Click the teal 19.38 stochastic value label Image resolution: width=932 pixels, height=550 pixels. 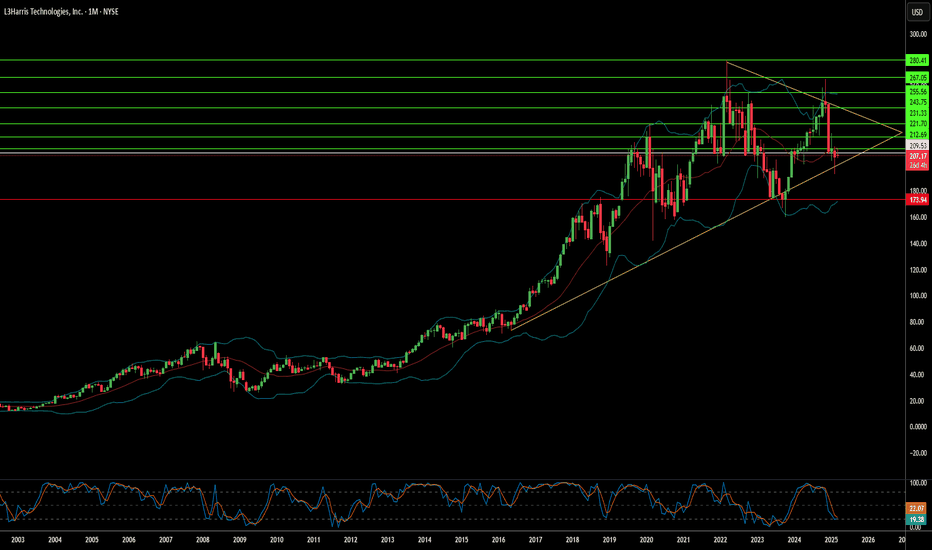click(x=916, y=519)
